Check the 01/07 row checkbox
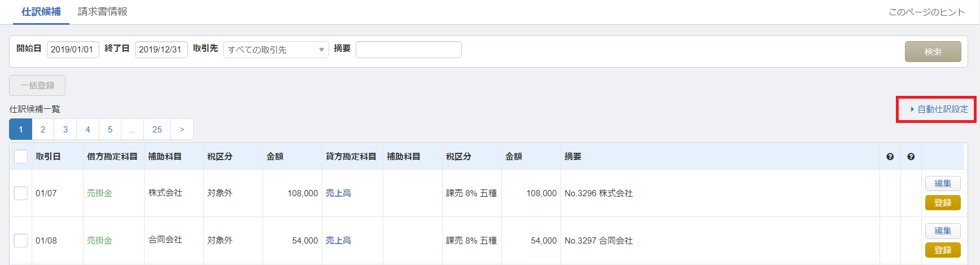Viewport: 980px width, 265px height. point(21,193)
